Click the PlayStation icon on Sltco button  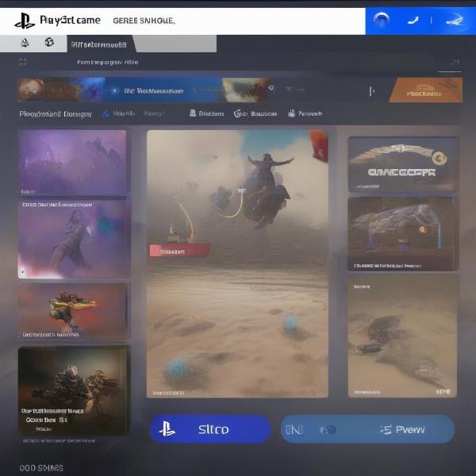tap(167, 428)
